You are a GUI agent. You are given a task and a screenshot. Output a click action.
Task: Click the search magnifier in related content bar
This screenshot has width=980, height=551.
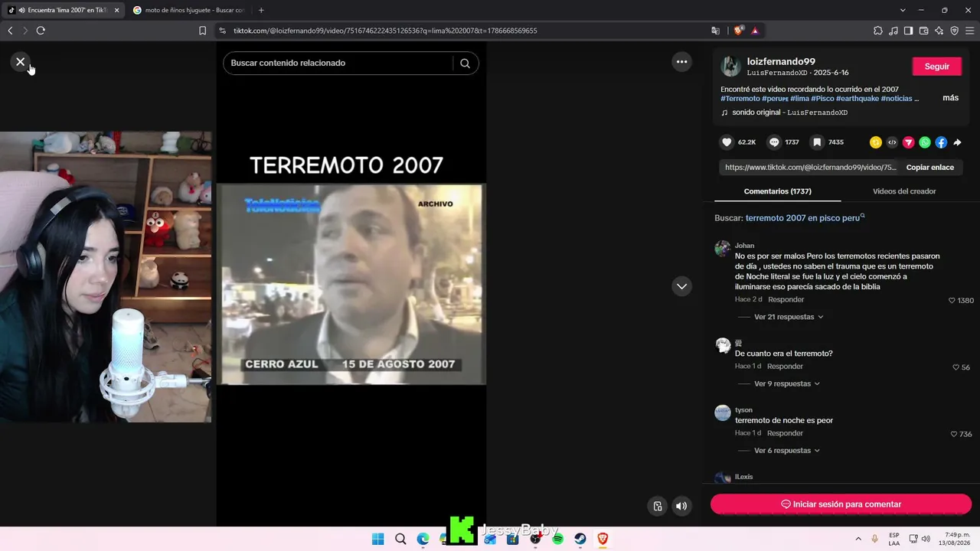[465, 64]
